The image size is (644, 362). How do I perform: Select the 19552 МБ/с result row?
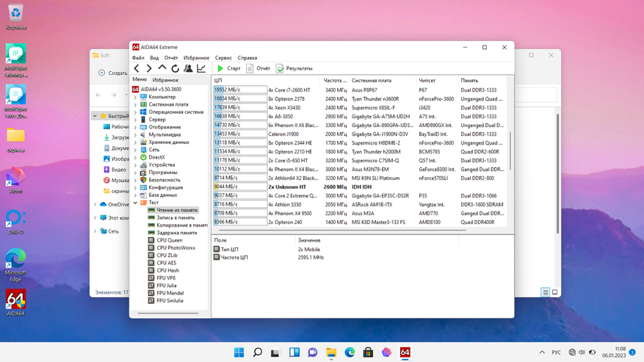359,90
